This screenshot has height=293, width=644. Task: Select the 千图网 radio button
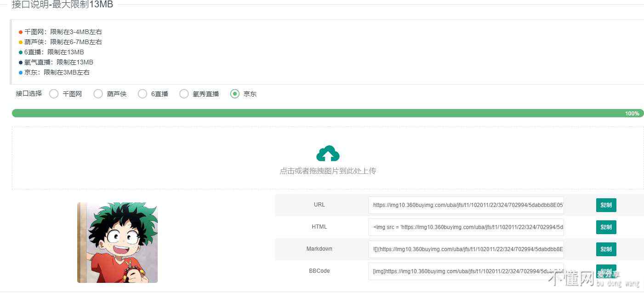pos(54,94)
